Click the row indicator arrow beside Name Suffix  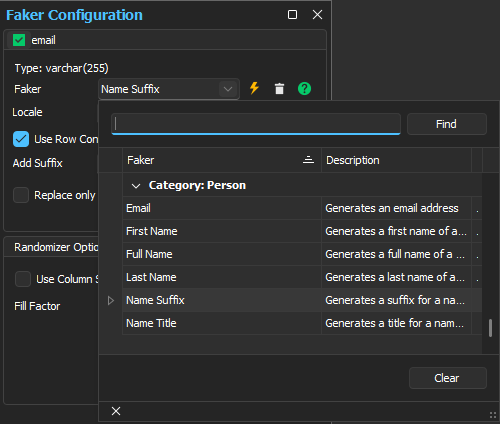(x=111, y=300)
